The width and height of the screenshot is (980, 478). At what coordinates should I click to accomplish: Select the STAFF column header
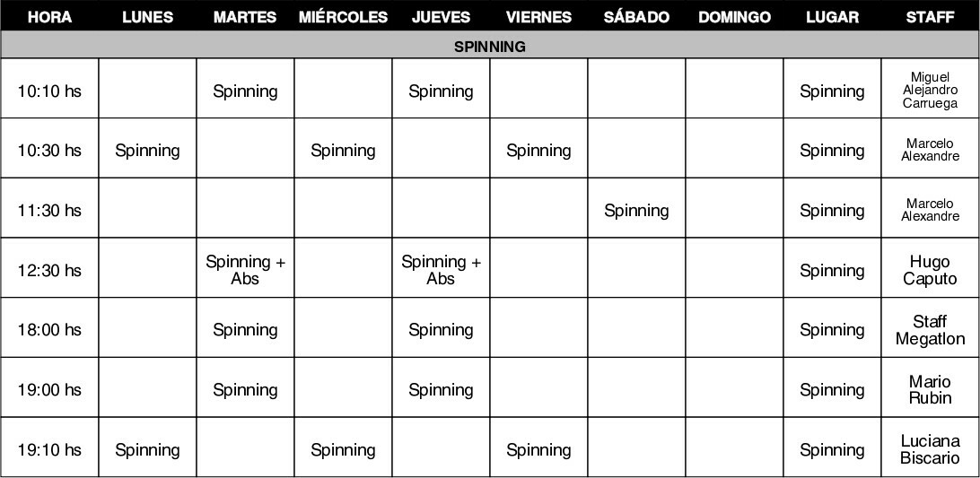(930, 17)
